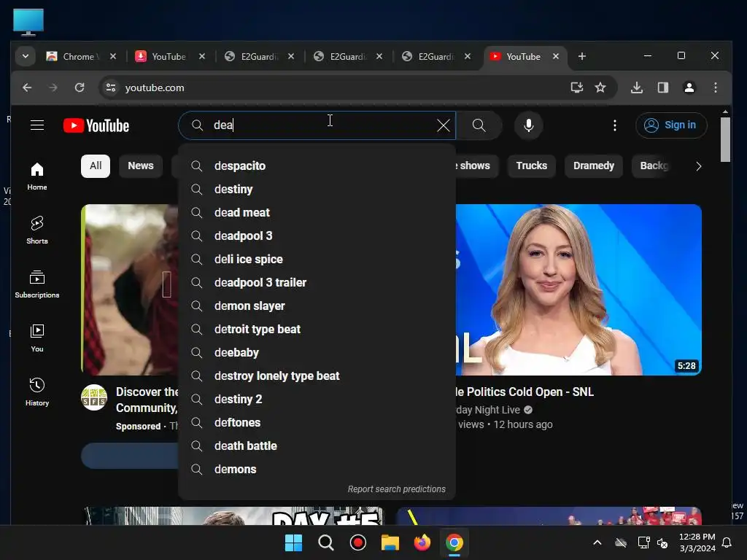The width and height of the screenshot is (747, 560).
Task: Clear the search box with the X
Action: point(443,125)
